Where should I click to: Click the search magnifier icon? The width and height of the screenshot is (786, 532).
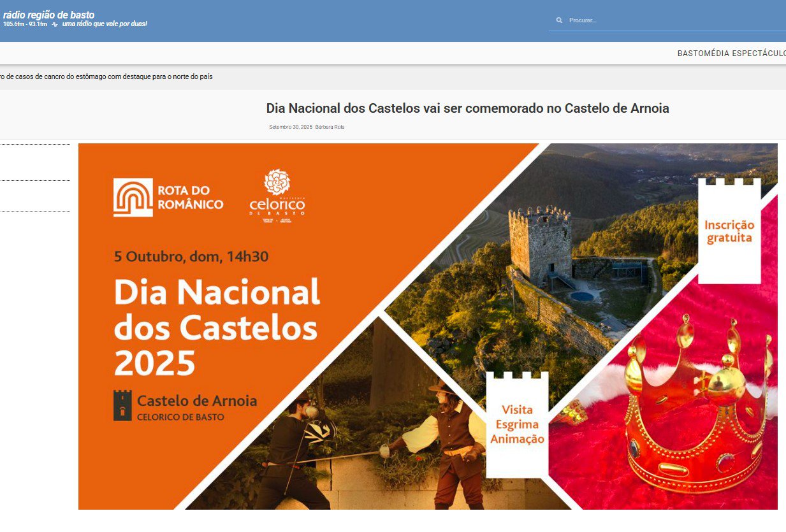(559, 20)
